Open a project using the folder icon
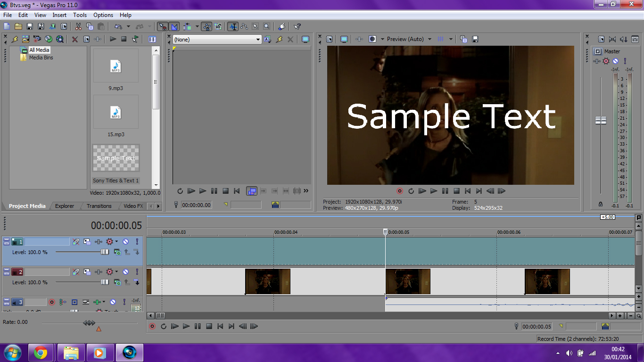 tap(18, 26)
